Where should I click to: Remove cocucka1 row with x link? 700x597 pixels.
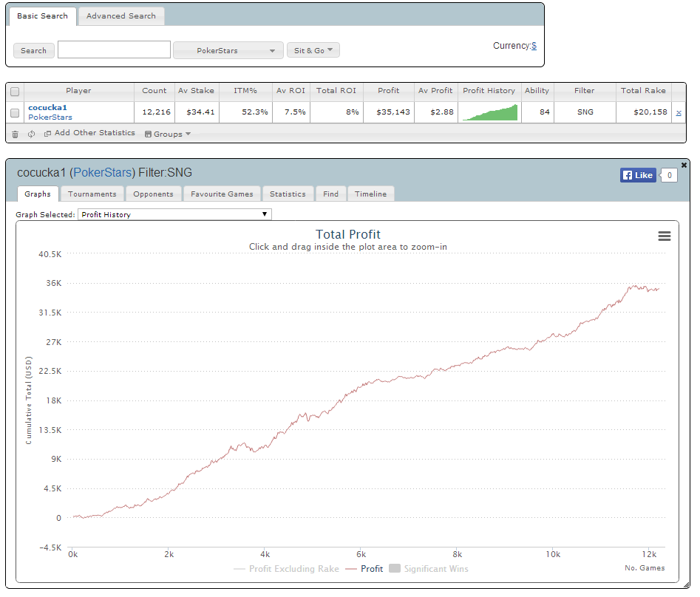tap(679, 113)
